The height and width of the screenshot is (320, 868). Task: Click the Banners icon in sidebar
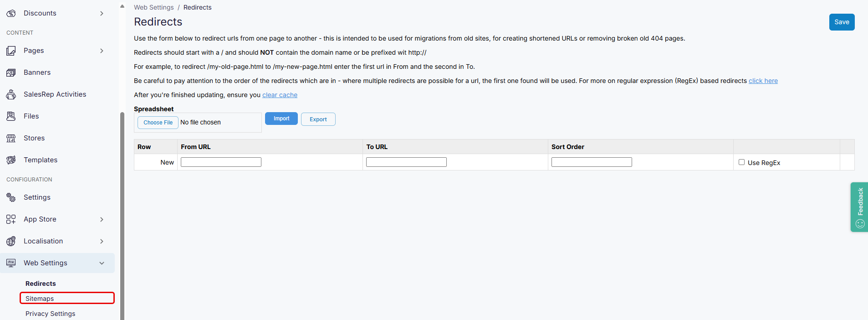pyautogui.click(x=11, y=72)
